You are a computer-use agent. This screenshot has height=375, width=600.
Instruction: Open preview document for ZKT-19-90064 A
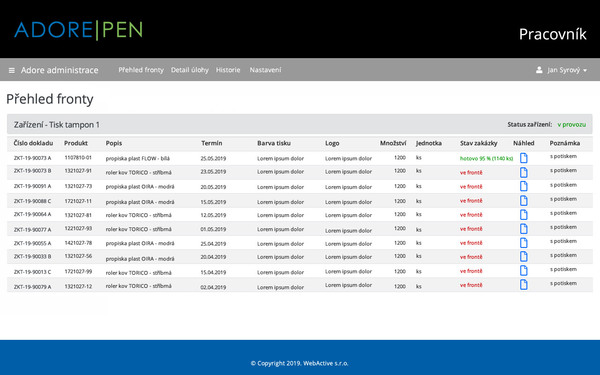tap(523, 215)
